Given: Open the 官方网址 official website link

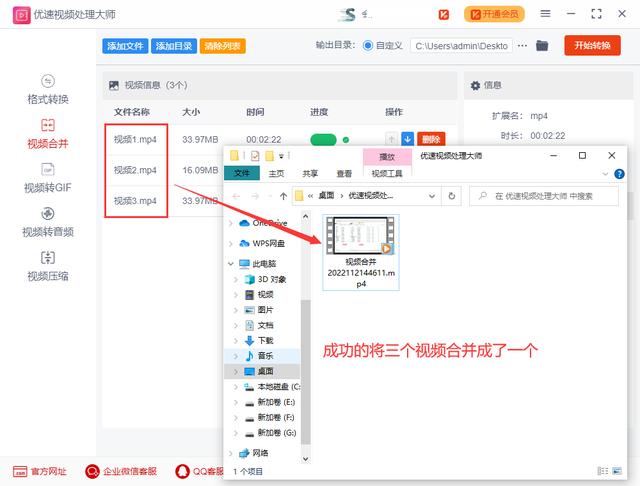Looking at the screenshot, I should (39, 471).
